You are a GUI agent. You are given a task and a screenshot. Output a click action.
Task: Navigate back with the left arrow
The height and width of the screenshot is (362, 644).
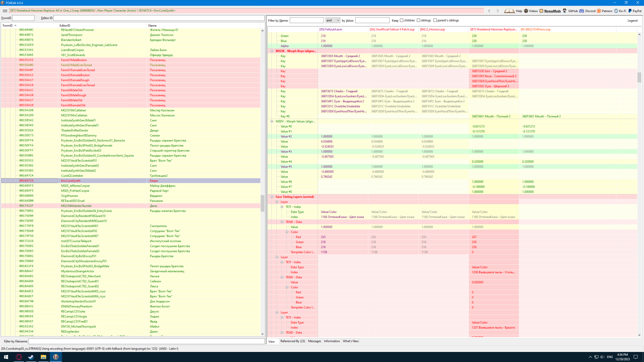coord(489,11)
